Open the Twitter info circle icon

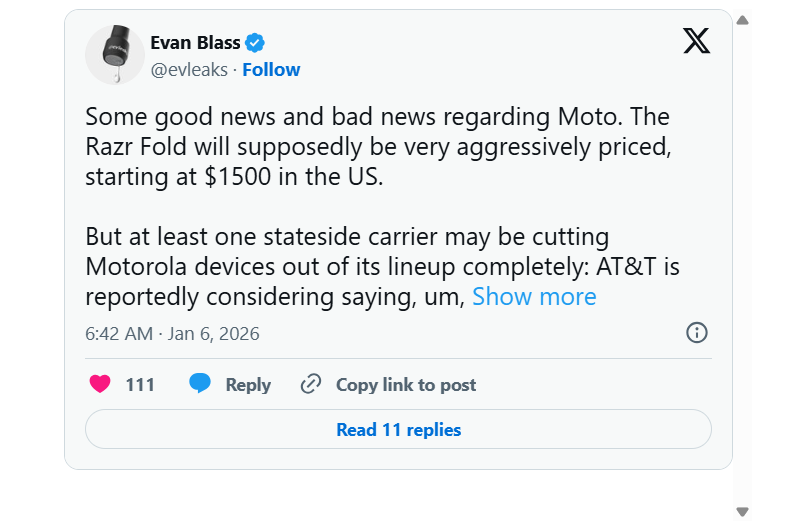coord(697,333)
